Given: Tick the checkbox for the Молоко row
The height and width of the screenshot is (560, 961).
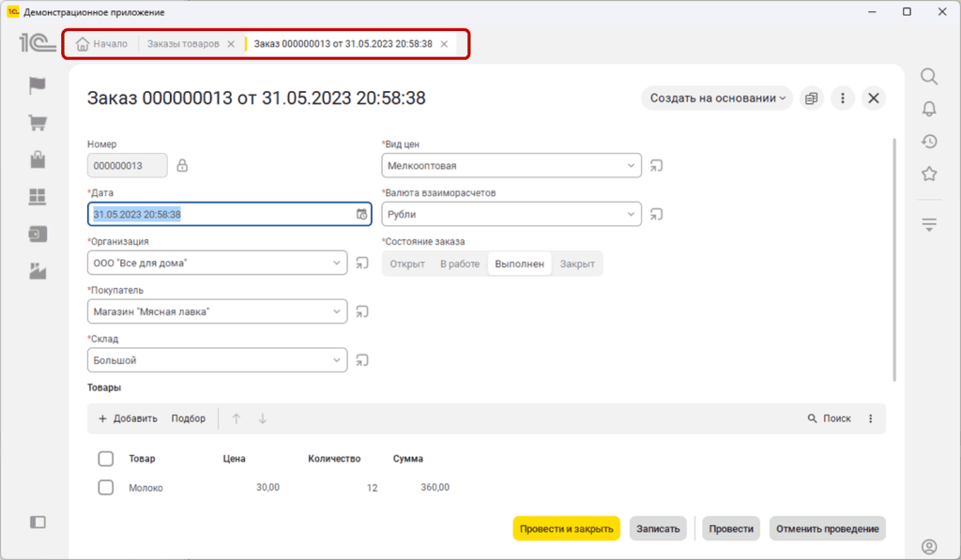Looking at the screenshot, I should click(x=105, y=487).
